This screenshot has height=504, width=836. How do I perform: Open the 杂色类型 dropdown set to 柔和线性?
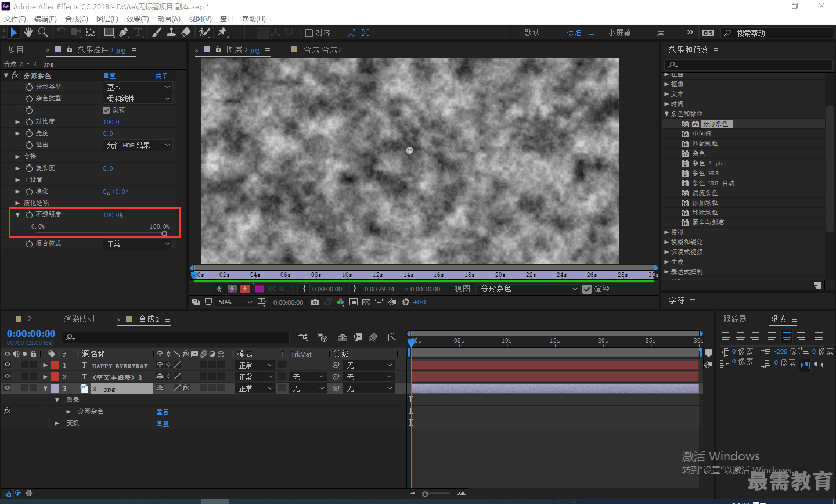[x=138, y=99]
